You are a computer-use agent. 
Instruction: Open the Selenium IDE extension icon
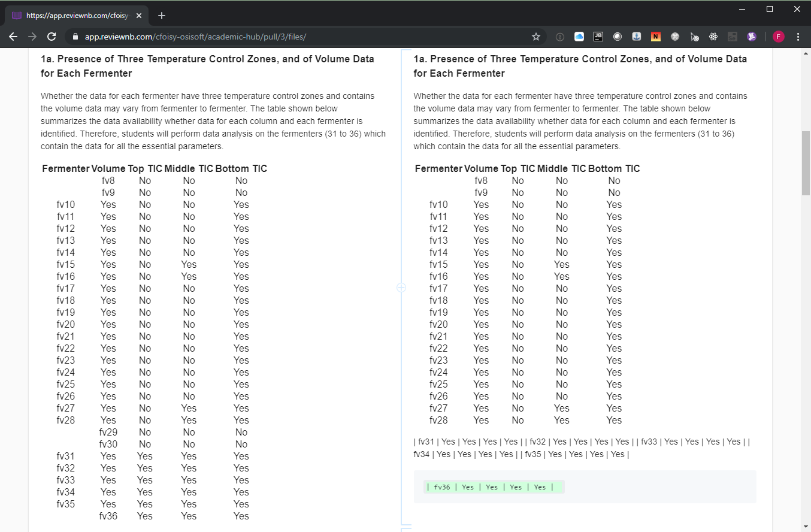click(x=732, y=37)
